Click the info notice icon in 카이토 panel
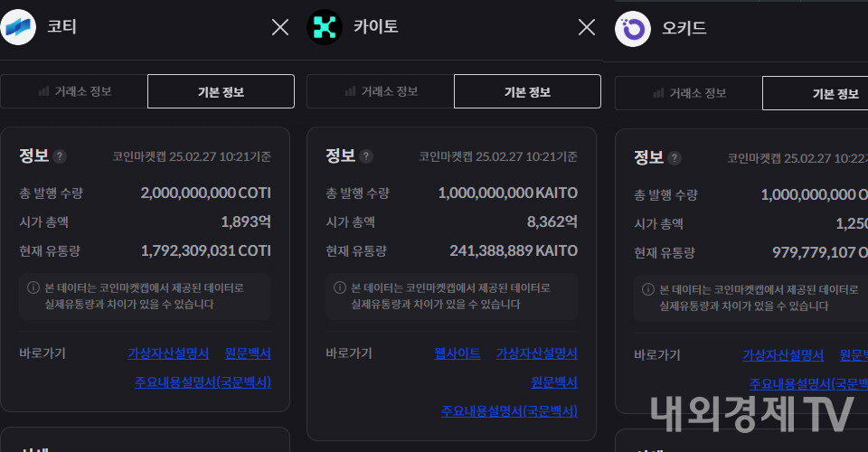This screenshot has height=452, width=868. pos(340,288)
